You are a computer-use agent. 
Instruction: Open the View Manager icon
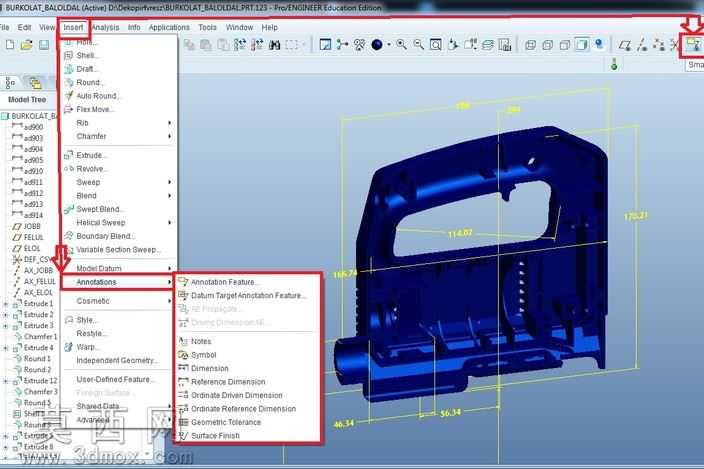tap(505, 45)
